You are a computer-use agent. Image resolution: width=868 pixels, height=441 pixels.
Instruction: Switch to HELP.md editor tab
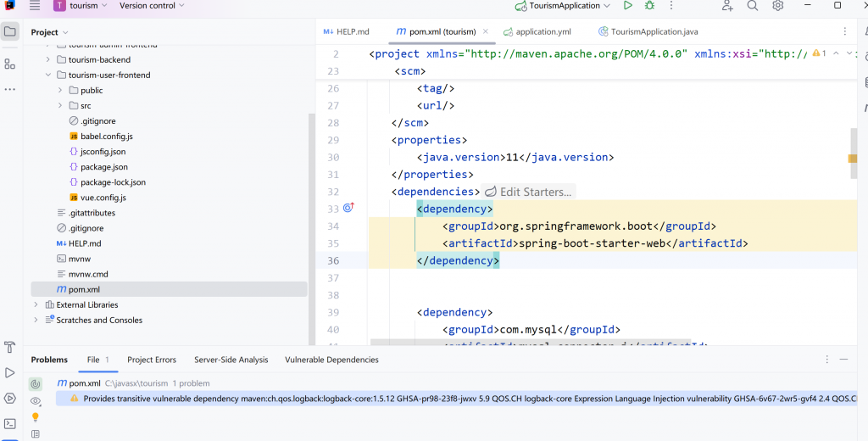(347, 31)
